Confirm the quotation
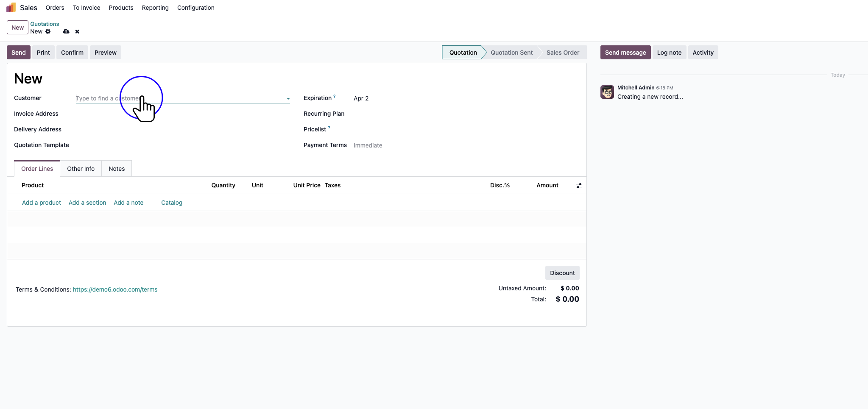 [72, 52]
